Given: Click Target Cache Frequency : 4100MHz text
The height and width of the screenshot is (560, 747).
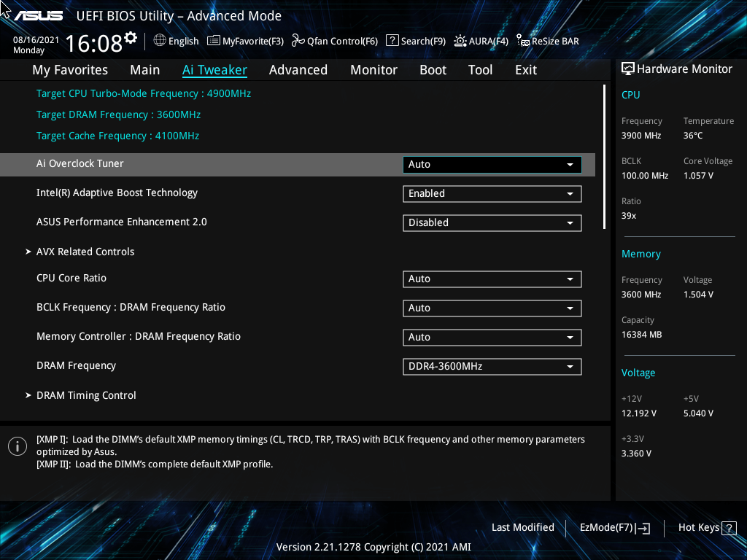Looking at the screenshot, I should [117, 136].
